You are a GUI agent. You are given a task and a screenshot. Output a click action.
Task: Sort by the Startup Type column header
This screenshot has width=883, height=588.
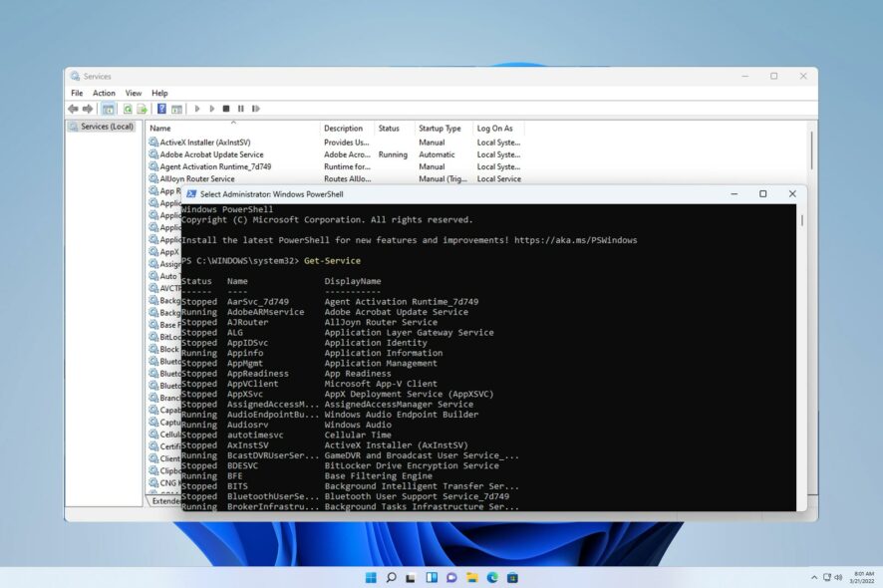tap(441, 128)
